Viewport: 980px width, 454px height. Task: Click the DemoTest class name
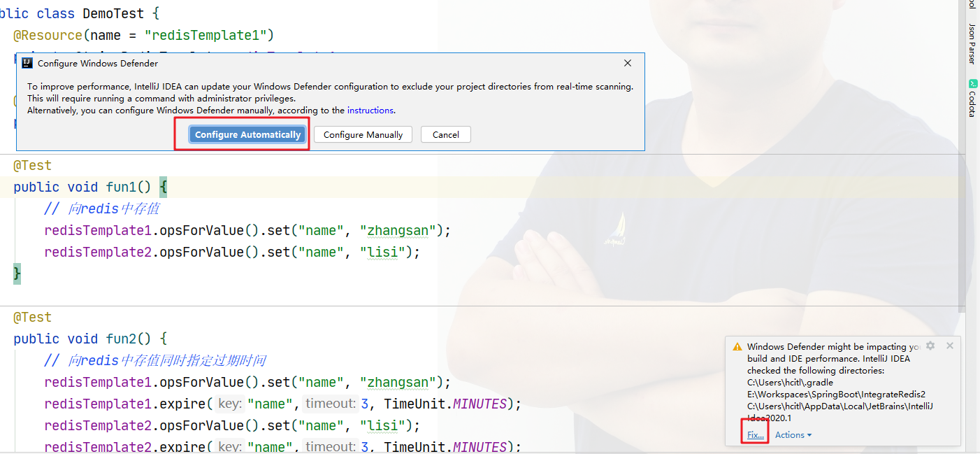pyautogui.click(x=113, y=13)
